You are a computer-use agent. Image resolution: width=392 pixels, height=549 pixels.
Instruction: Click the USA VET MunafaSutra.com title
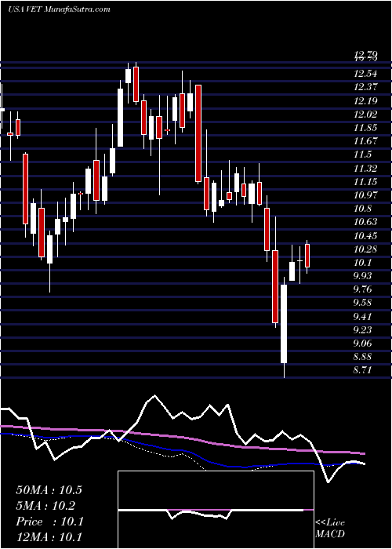coord(59,9)
